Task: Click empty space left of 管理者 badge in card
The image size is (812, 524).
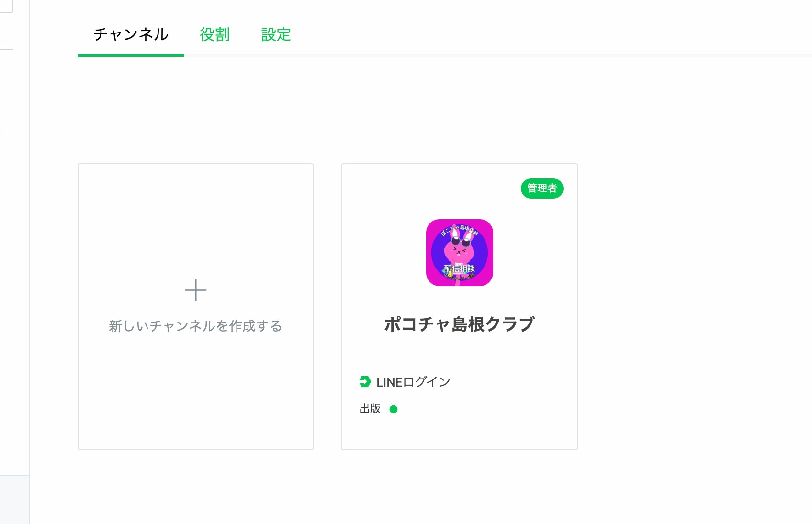Action: point(431,189)
